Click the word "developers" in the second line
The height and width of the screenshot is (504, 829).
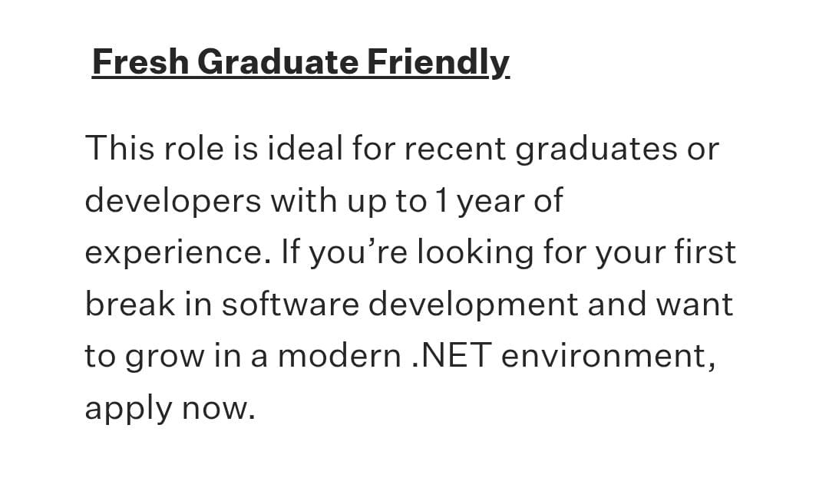pos(173,201)
